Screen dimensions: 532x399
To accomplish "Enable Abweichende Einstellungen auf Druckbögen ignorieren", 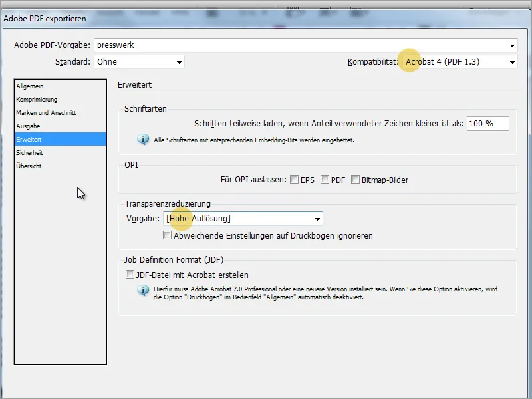I will pos(167,235).
